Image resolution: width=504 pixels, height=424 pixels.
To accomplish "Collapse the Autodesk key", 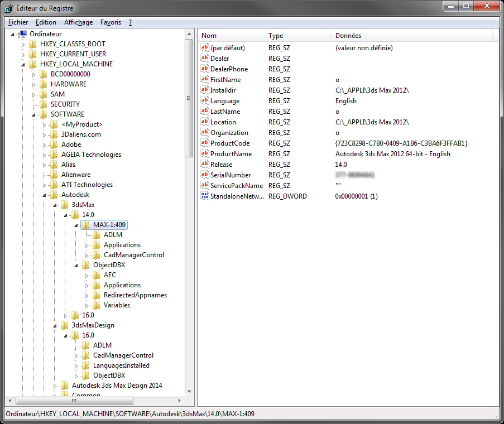I will [44, 195].
